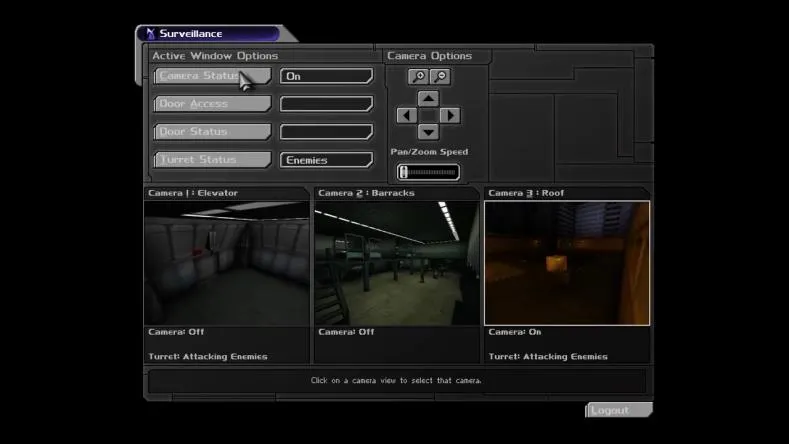
Task: Select the Camera 3 Roof view
Action: tap(566, 263)
